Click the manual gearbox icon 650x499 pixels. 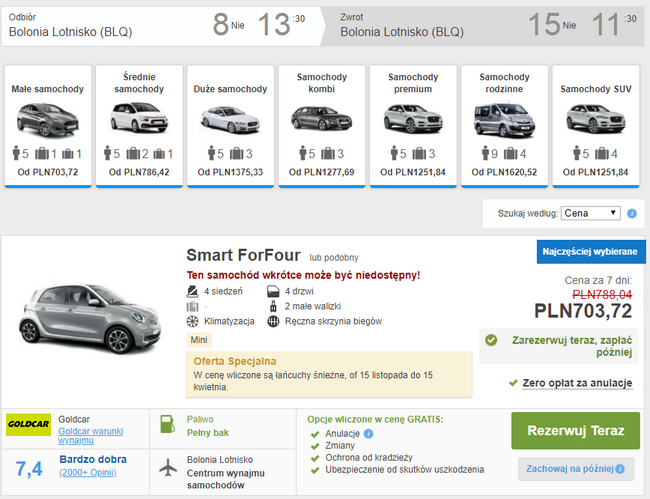point(273,321)
